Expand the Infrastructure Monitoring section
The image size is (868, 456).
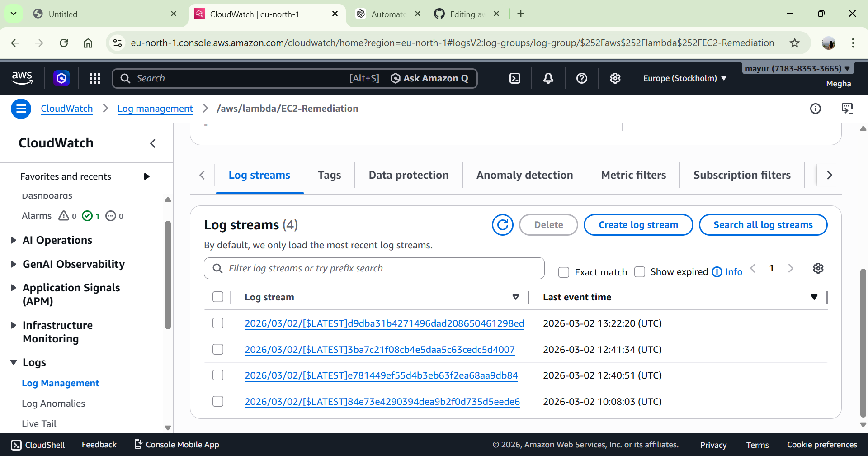pyautogui.click(x=14, y=325)
